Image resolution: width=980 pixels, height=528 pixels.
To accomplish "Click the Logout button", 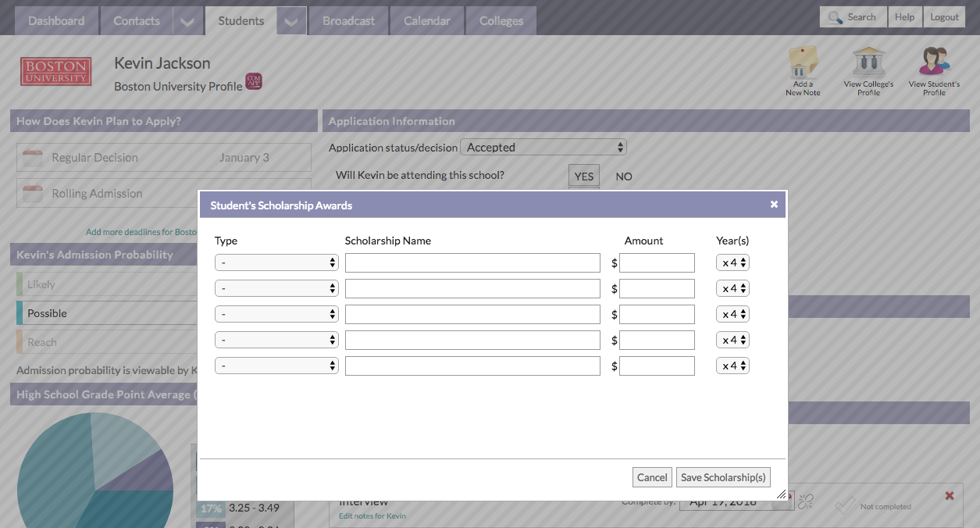I will tap(945, 17).
